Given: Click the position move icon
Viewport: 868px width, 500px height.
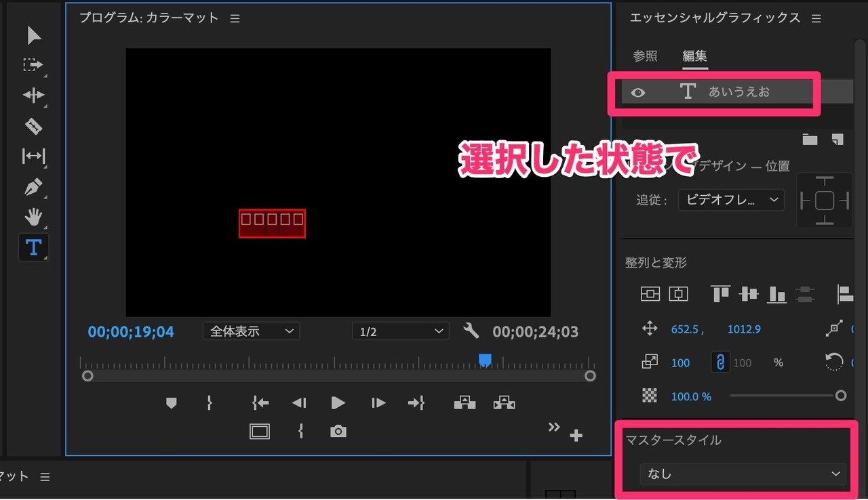Looking at the screenshot, I should pyautogui.click(x=650, y=329).
